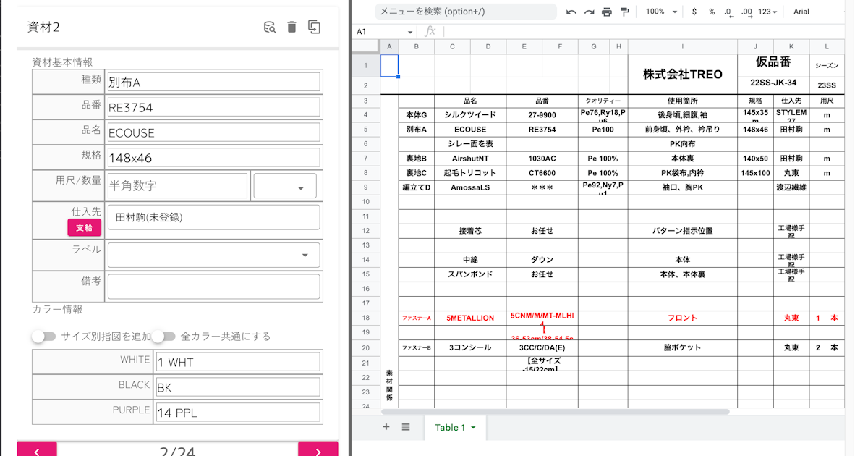868x456 pixels.
Task: Enable the 全カラー共通にする switch
Action: pyautogui.click(x=164, y=337)
